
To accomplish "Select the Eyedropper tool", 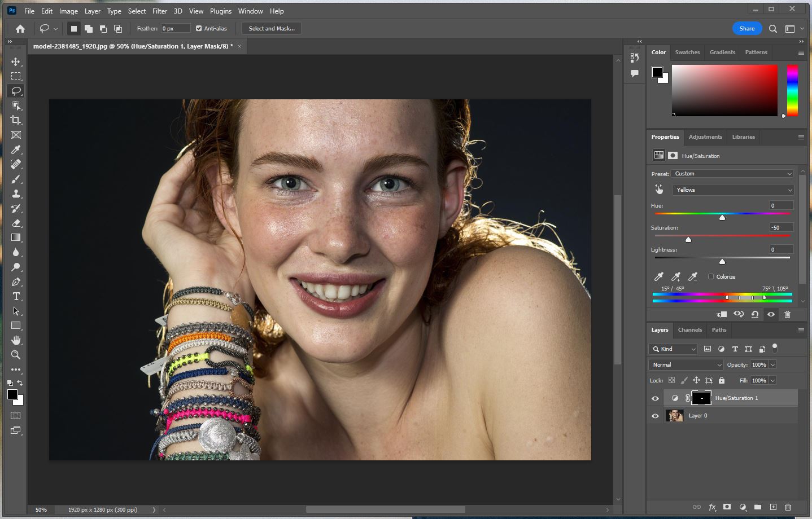I will pos(16,149).
